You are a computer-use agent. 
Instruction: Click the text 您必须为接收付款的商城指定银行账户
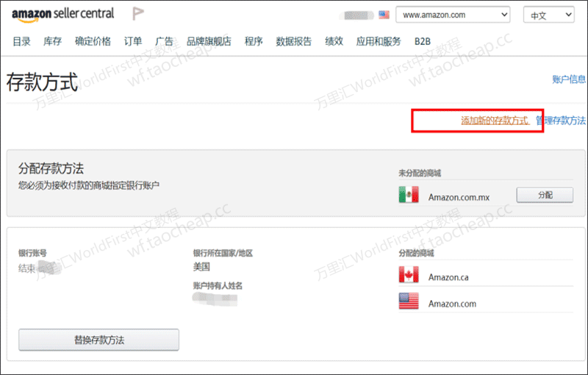point(89,185)
